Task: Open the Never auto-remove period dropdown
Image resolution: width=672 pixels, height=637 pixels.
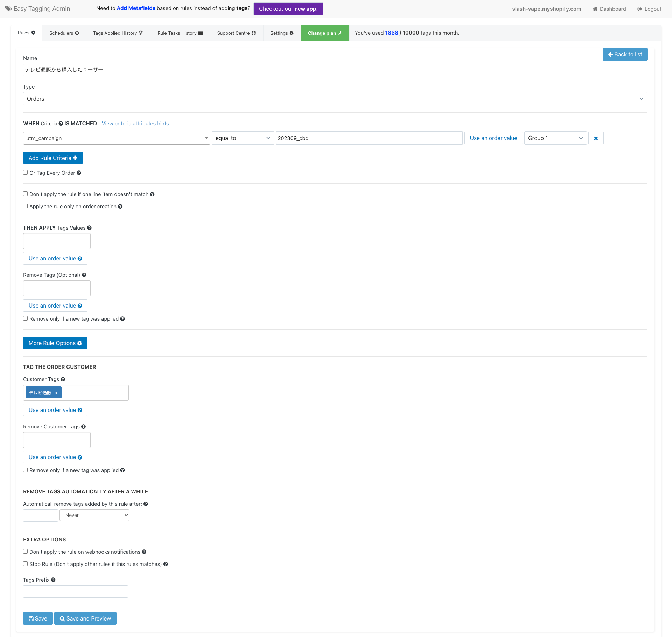Action: [94, 515]
